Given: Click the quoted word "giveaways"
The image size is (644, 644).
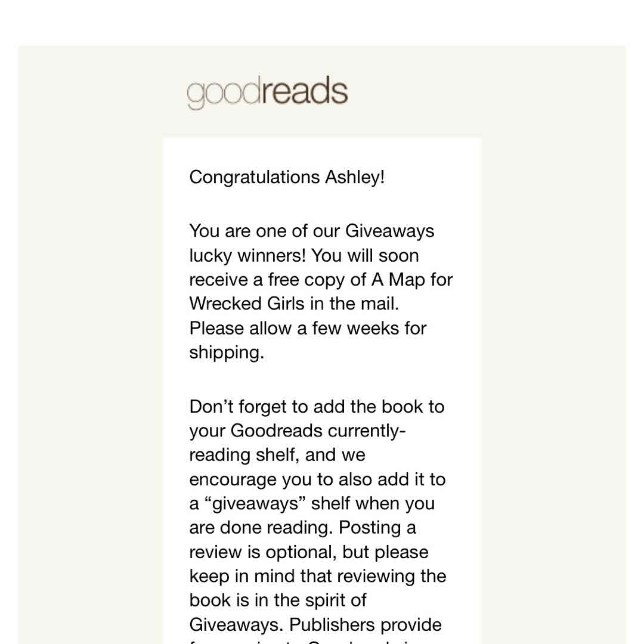Looking at the screenshot, I should coord(255,504).
